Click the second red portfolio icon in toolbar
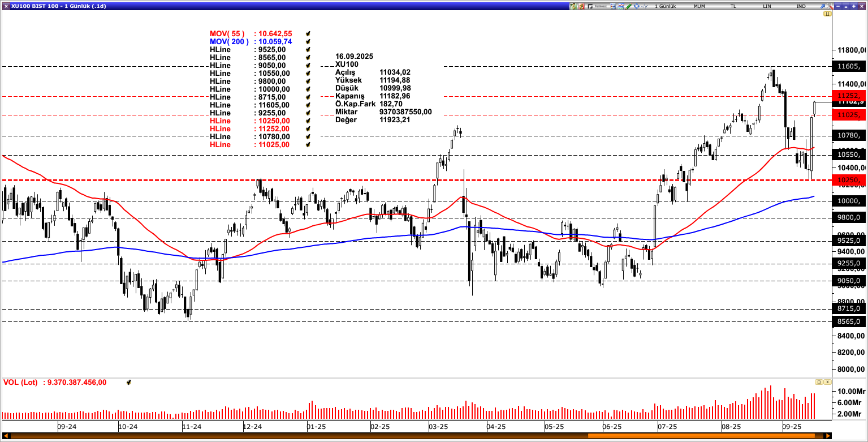Viewport: 868px width, 442px height. point(581,6)
